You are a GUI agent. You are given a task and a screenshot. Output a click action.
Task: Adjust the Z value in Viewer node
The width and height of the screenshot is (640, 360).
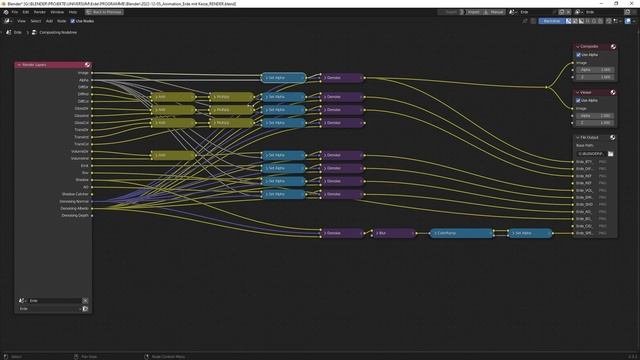[x=595, y=122]
